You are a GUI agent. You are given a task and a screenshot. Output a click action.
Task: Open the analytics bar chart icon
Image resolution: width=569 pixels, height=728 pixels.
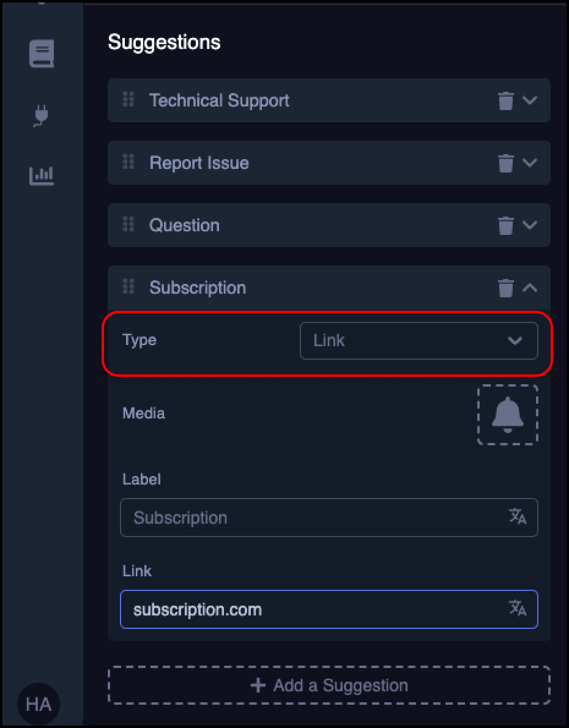tap(41, 176)
